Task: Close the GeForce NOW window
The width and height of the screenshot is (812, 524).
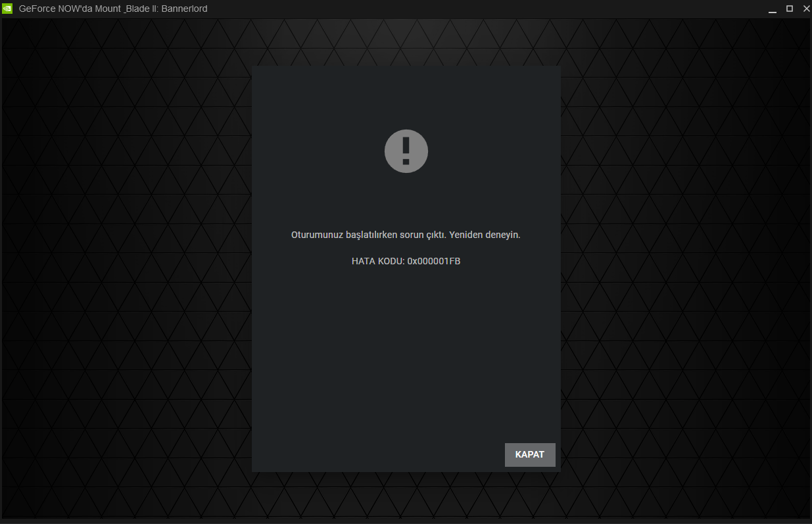Action: tap(805, 9)
